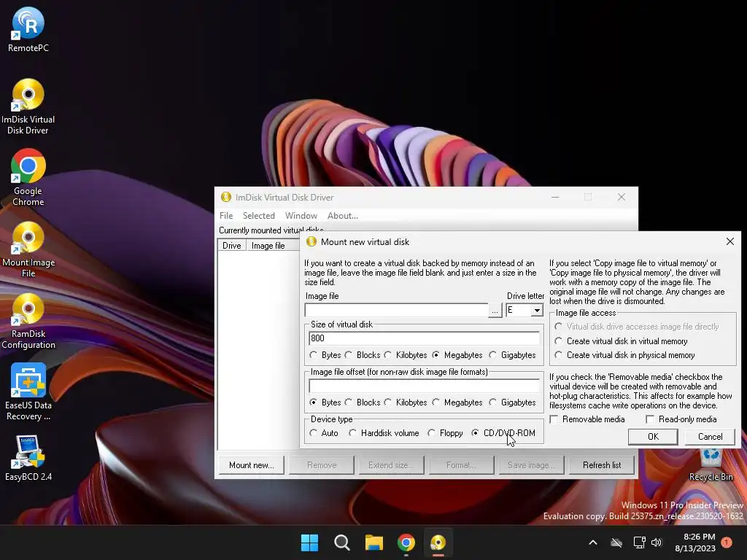Choose Harddisk volume device type
The width and height of the screenshot is (747, 560).
(x=384, y=433)
